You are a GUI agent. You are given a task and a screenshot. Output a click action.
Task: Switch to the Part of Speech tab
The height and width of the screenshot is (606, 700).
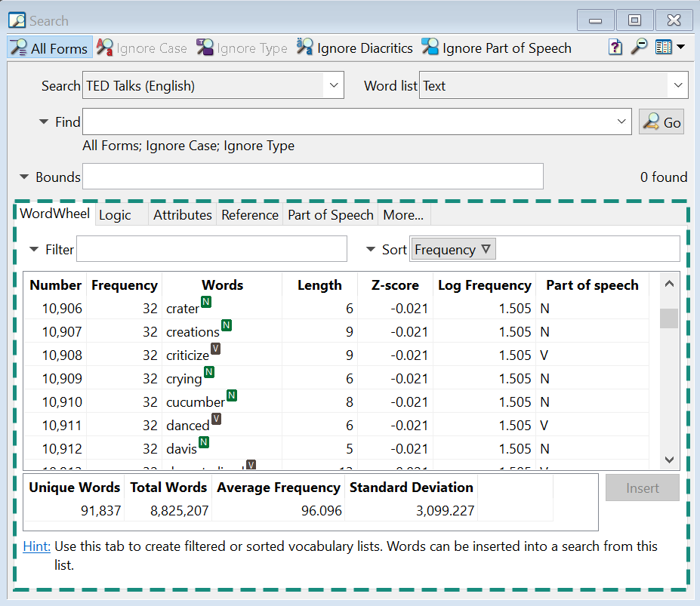click(330, 215)
